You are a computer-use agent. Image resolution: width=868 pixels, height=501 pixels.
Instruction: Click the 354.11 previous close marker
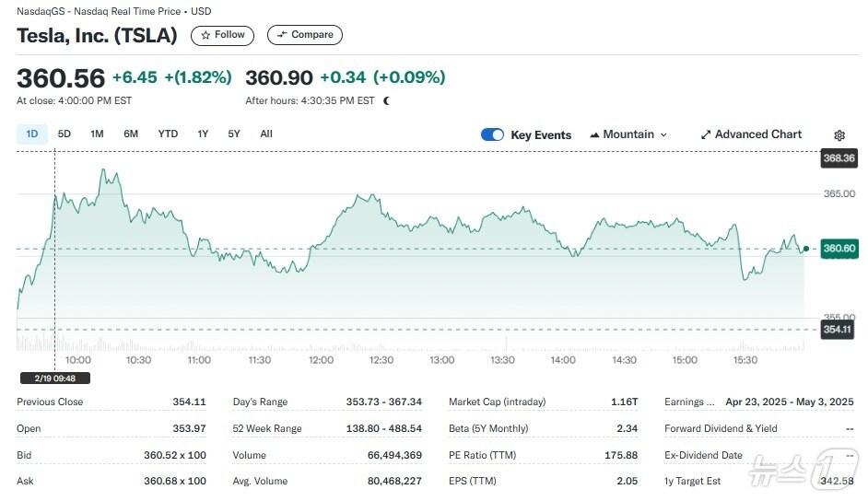[838, 329]
